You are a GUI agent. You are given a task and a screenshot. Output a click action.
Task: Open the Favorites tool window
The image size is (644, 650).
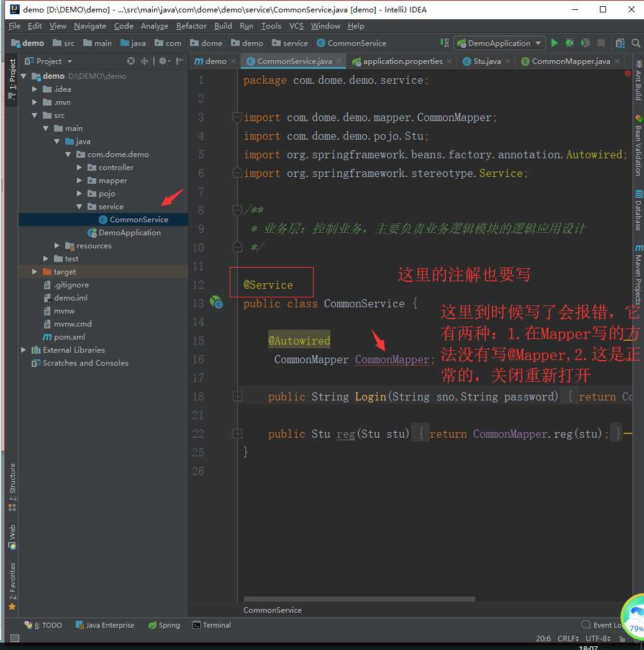click(12, 586)
